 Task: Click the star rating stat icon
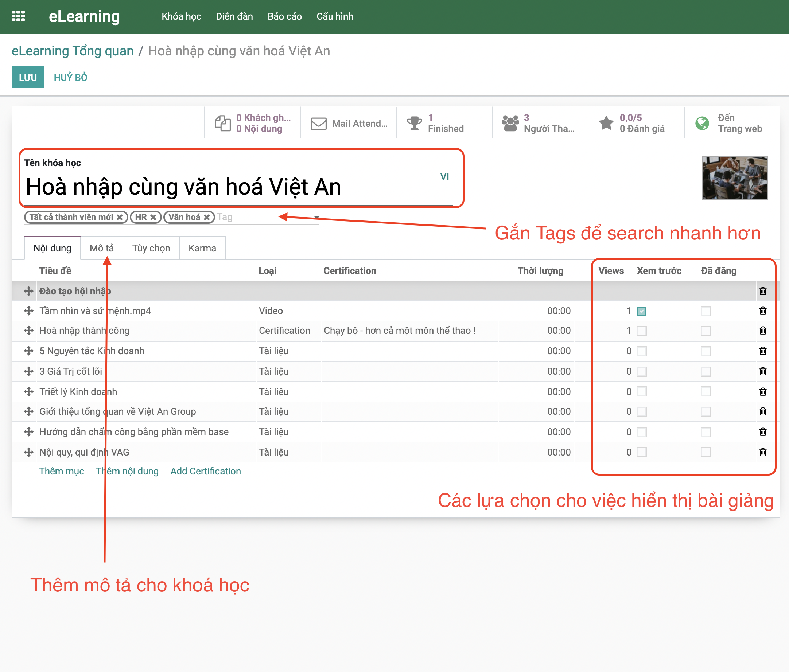tap(606, 123)
